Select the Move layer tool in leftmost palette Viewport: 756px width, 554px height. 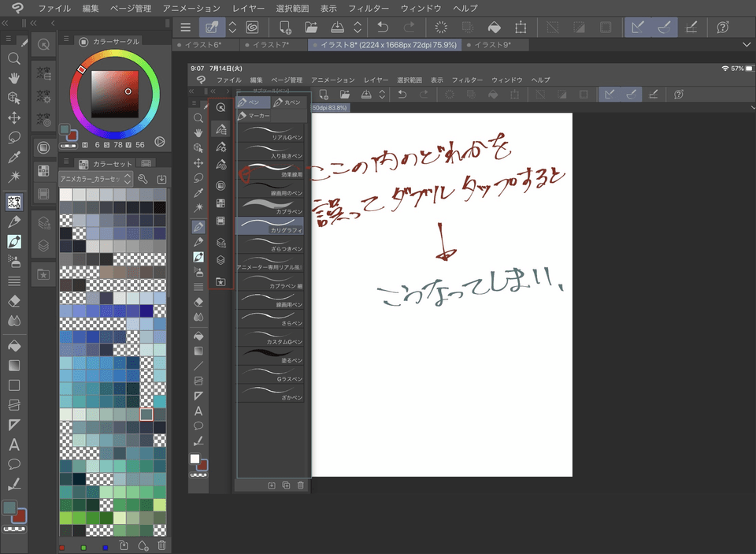tap(14, 117)
